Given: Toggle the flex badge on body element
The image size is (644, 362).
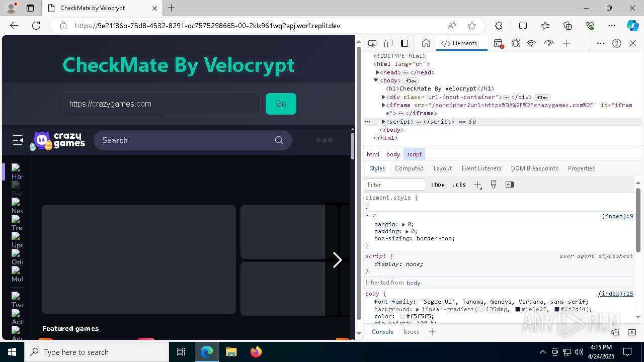Looking at the screenshot, I should tap(411, 81).
